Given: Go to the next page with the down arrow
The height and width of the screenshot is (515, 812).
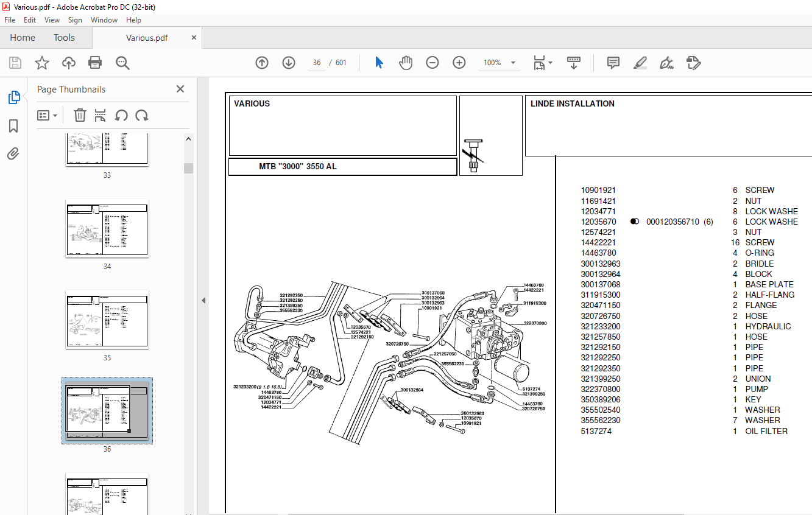Looking at the screenshot, I should pos(289,63).
